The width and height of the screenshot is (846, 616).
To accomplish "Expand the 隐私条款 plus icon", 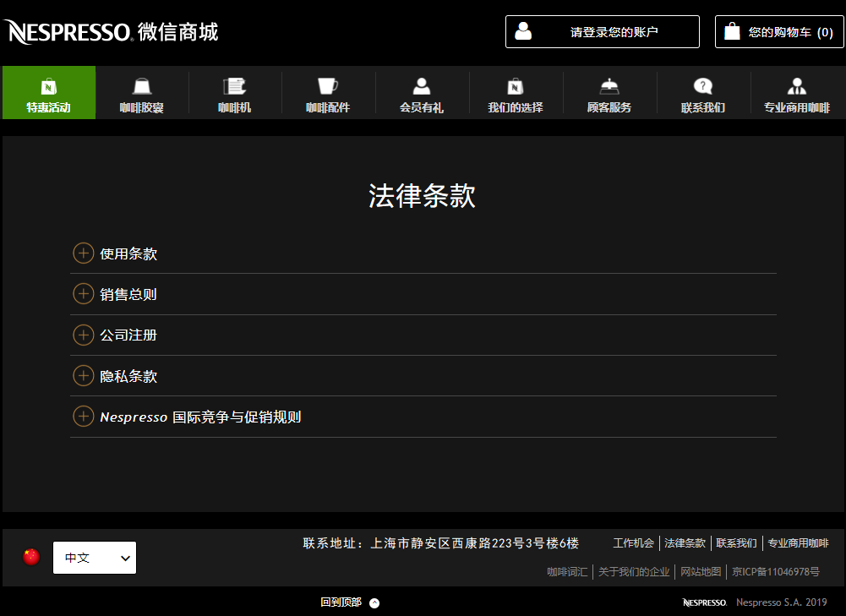I will pyautogui.click(x=84, y=376).
